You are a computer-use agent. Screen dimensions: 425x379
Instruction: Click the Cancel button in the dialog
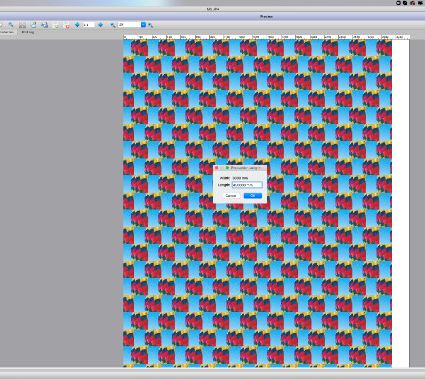(231, 196)
